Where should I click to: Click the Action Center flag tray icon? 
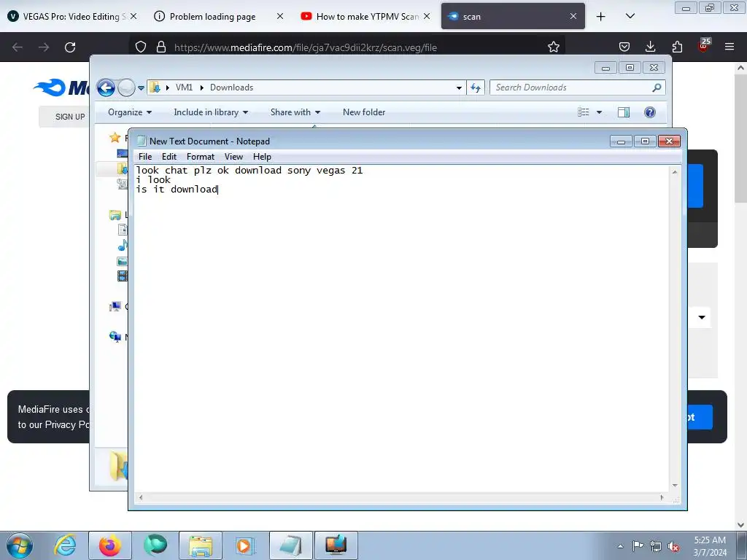coord(638,546)
